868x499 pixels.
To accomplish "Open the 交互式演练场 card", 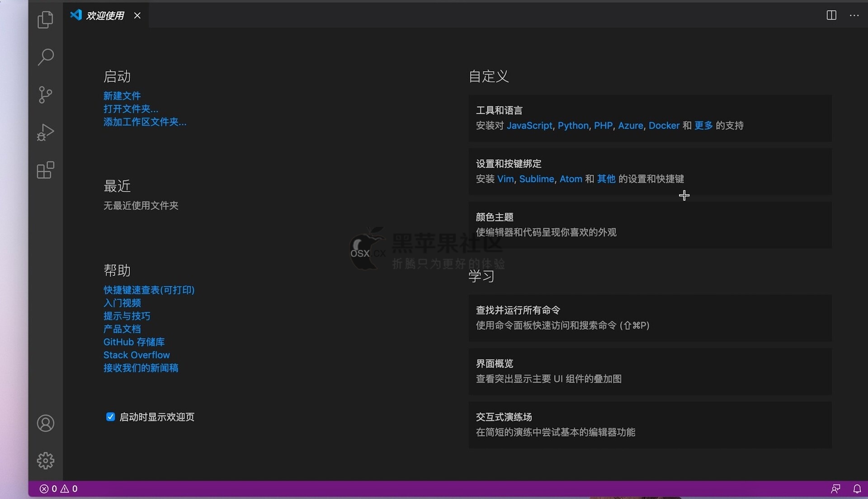I will pyautogui.click(x=650, y=424).
